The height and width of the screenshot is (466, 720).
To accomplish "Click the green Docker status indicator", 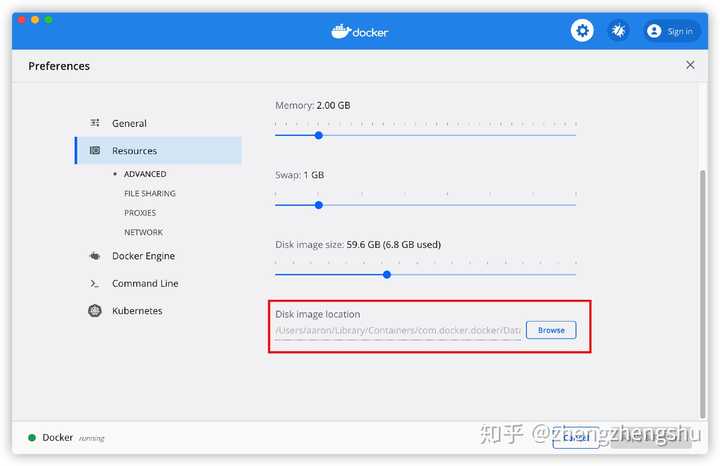I will [x=32, y=438].
